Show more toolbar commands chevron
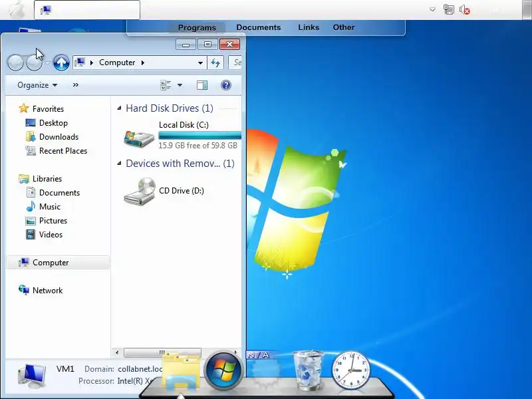Image resolution: width=532 pixels, height=399 pixels. coord(76,85)
